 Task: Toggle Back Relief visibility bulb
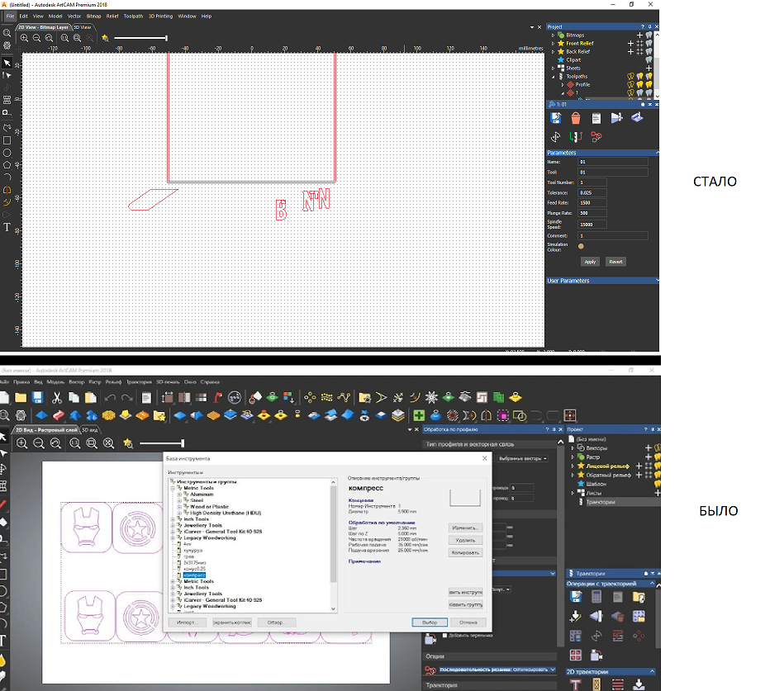point(649,51)
